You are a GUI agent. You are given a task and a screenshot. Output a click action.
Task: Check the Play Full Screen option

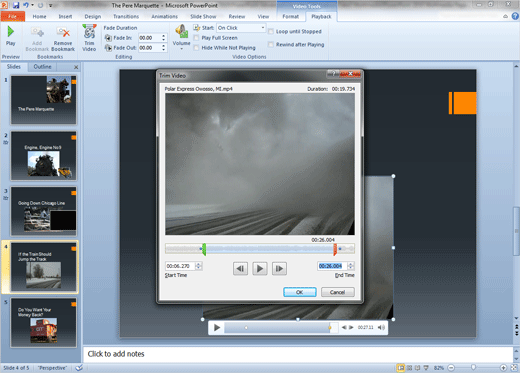(196, 38)
